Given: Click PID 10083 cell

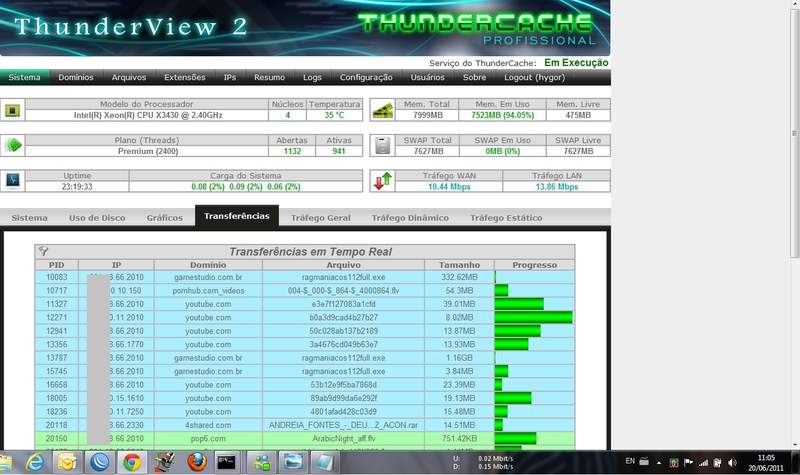Looking at the screenshot, I should (57, 277).
